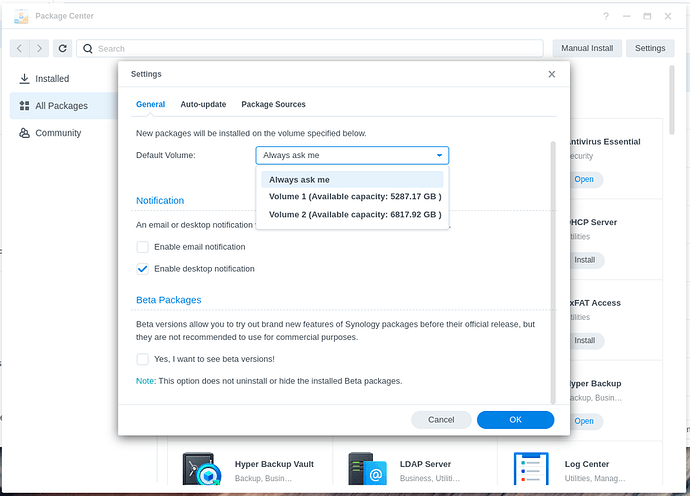Disable desktop notification checkbox
Image resolution: width=690 pixels, height=496 pixels.
(x=143, y=269)
